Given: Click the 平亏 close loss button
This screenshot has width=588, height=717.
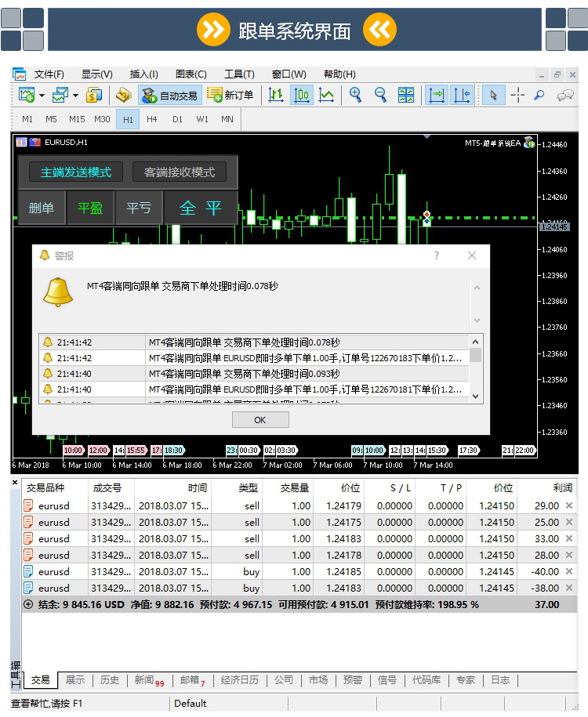Looking at the screenshot, I should [x=139, y=208].
